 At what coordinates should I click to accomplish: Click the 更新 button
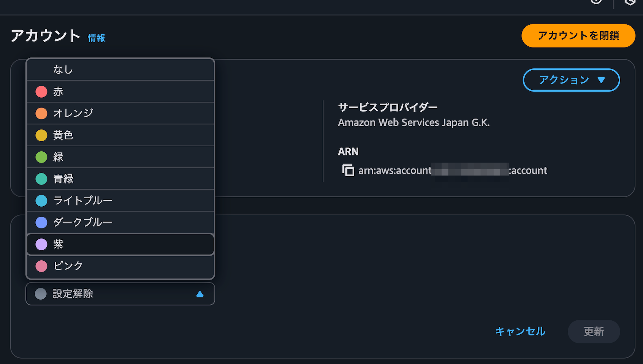tap(594, 331)
